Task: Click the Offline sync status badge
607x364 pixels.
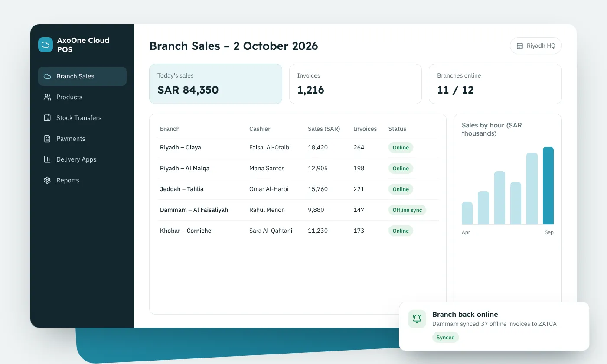Action: click(x=407, y=210)
